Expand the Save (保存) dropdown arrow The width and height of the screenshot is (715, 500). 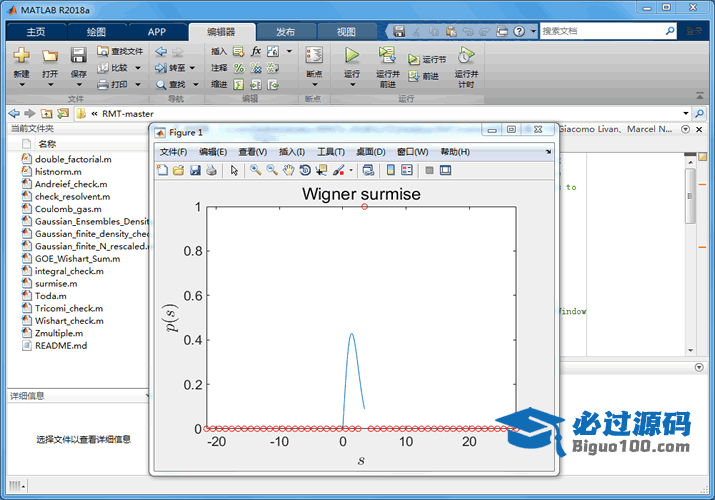tap(78, 84)
